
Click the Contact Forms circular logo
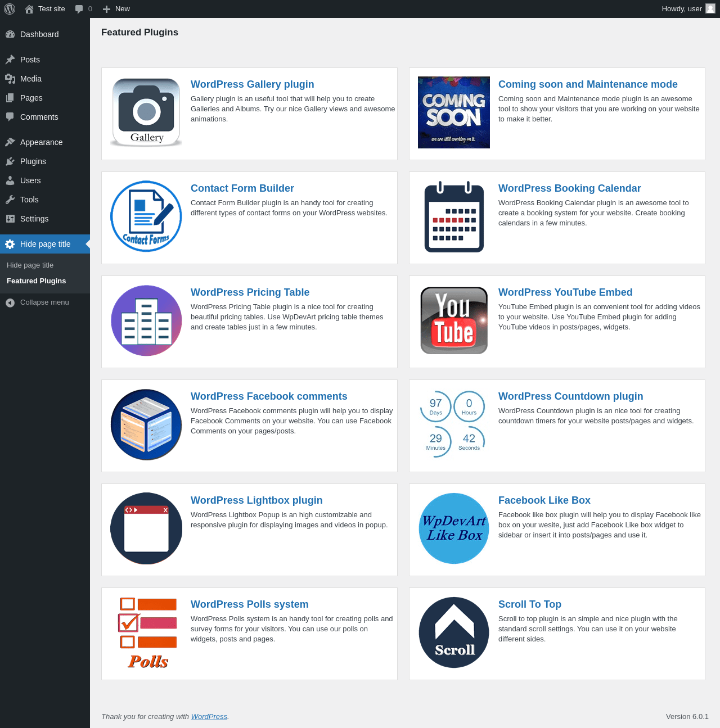point(146,216)
